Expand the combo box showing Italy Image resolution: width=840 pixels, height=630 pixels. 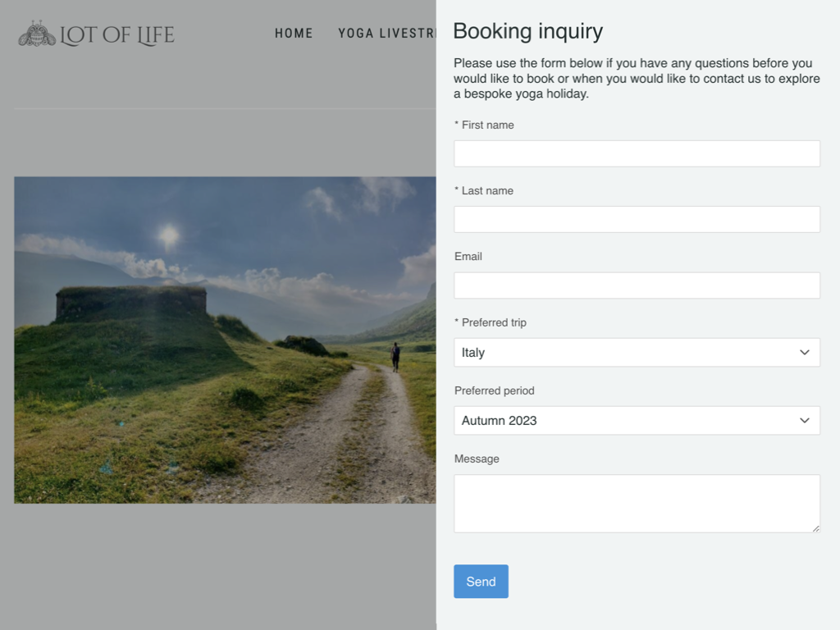637,352
